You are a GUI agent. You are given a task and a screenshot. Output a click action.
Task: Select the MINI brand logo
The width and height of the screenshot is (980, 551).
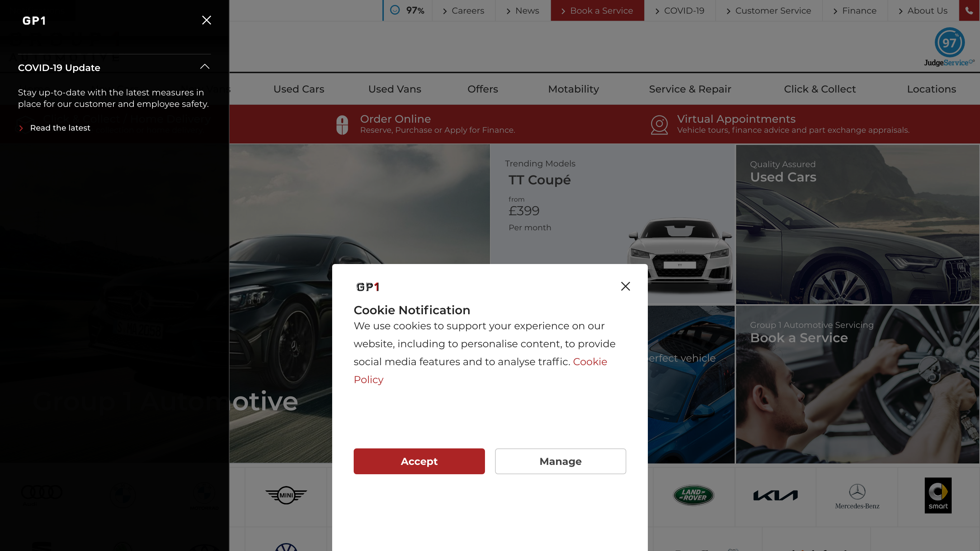tap(286, 495)
